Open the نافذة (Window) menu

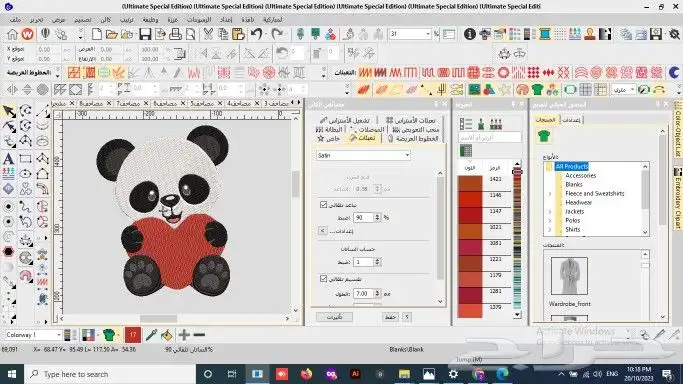pyautogui.click(x=247, y=20)
